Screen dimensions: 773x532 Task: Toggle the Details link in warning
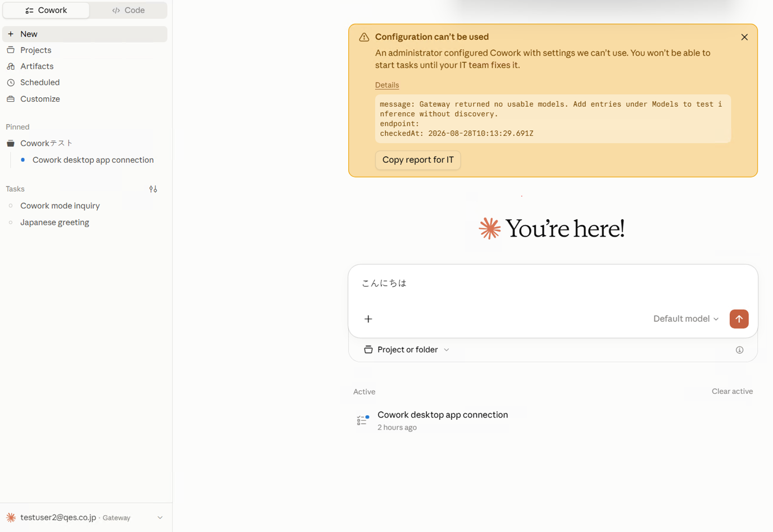pos(387,85)
